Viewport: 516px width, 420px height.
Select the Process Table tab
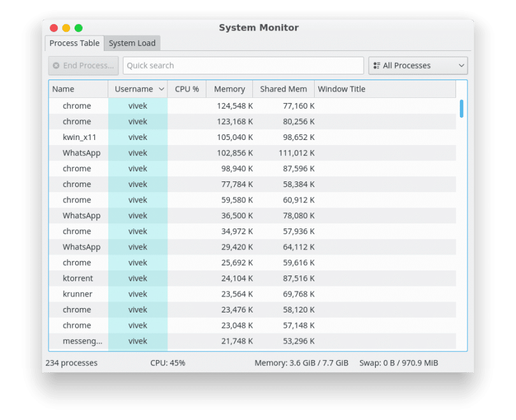[x=75, y=43]
